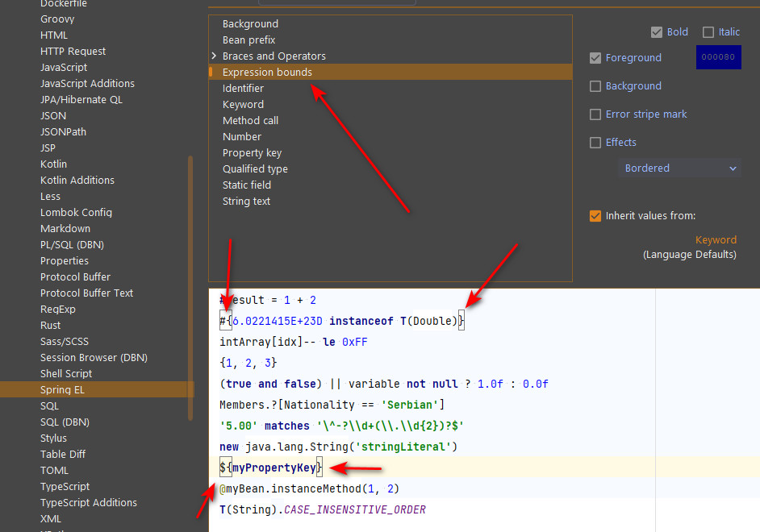Uncheck Inherit values from

coord(595,215)
